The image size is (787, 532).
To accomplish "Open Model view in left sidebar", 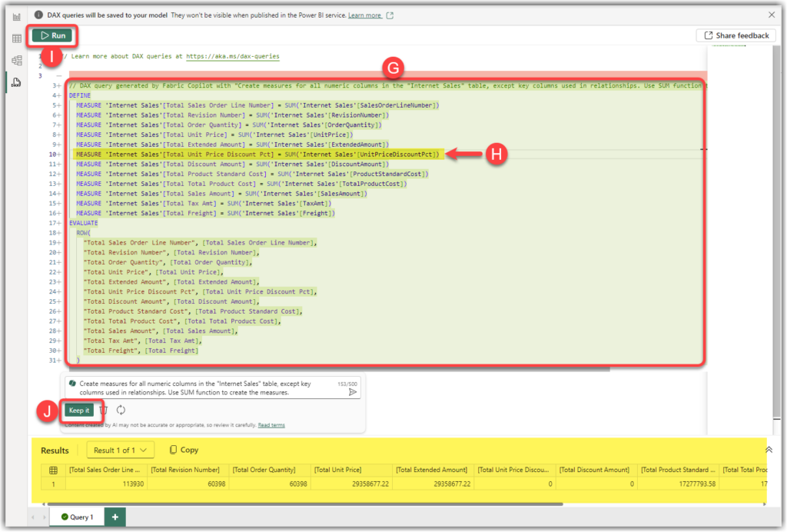I will tap(17, 61).
